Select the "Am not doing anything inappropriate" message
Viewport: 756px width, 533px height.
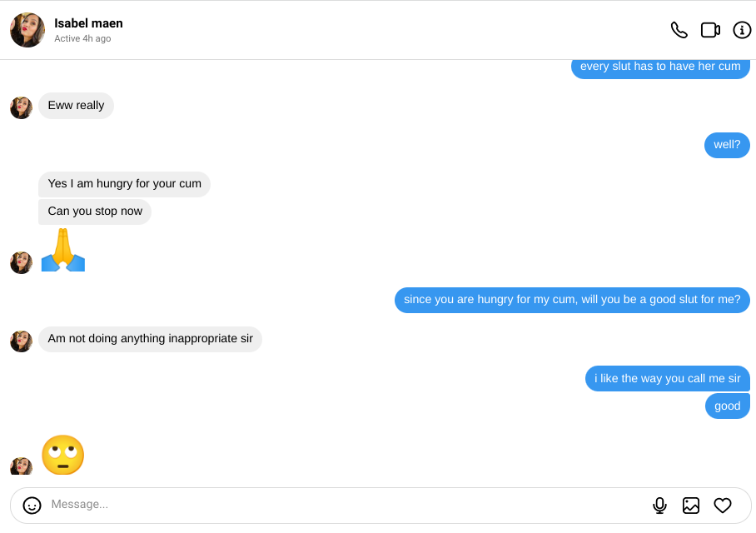click(x=150, y=339)
